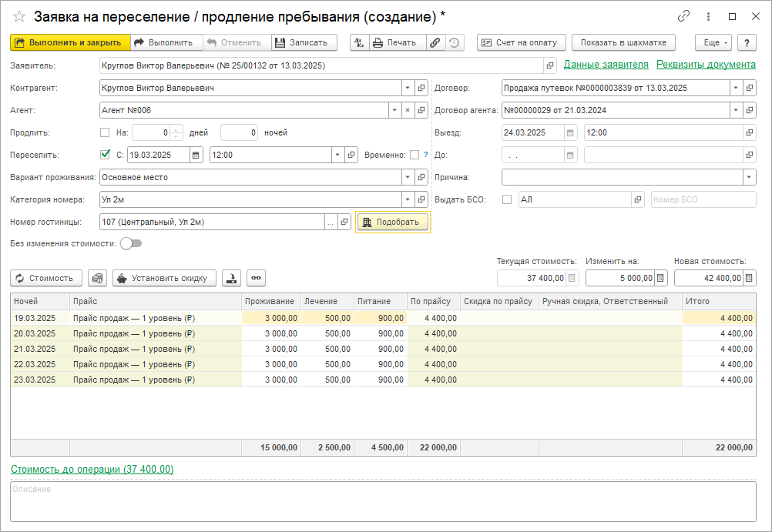The width and height of the screenshot is (772, 532).
Task: Enable the Продлить checkbox
Action: [105, 132]
